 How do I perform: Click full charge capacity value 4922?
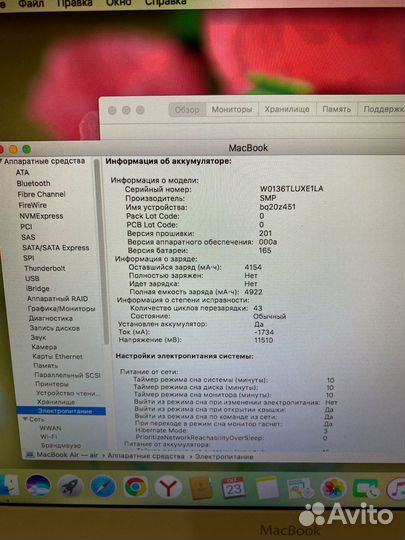pos(253,292)
